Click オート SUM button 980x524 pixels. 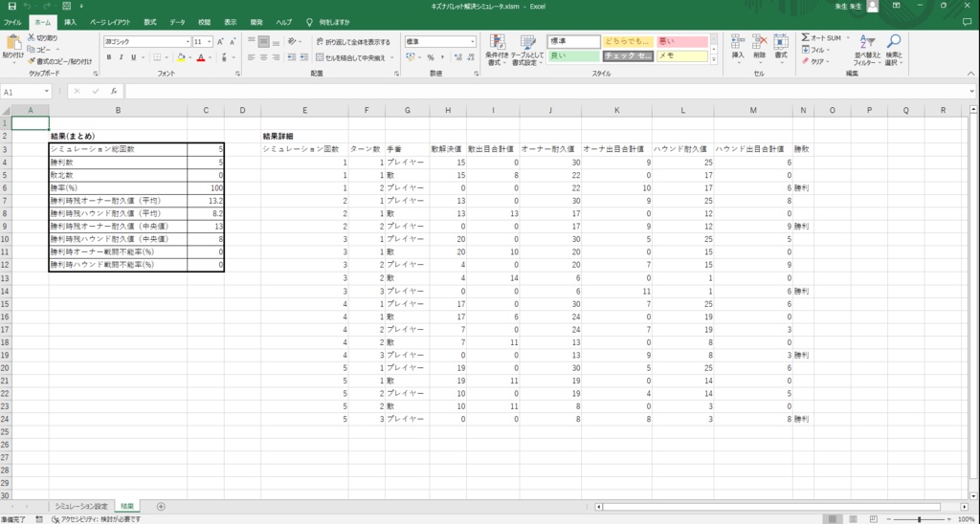coord(823,38)
